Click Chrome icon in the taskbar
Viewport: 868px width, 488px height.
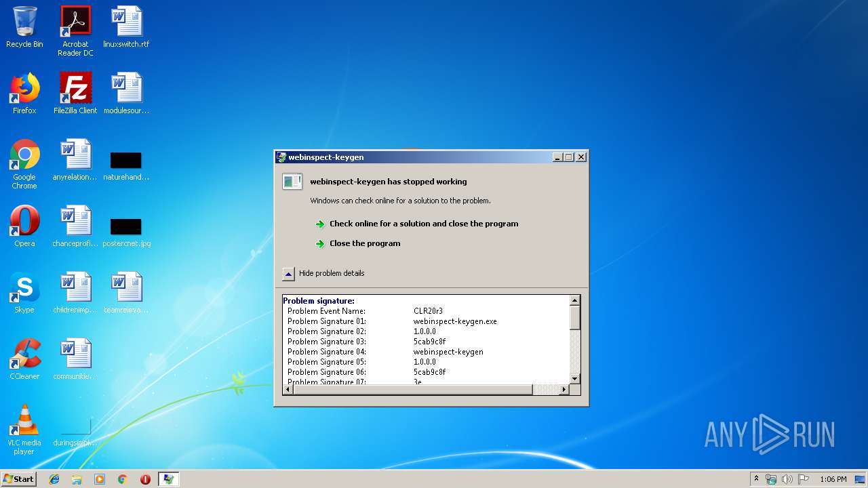pyautogui.click(x=123, y=479)
